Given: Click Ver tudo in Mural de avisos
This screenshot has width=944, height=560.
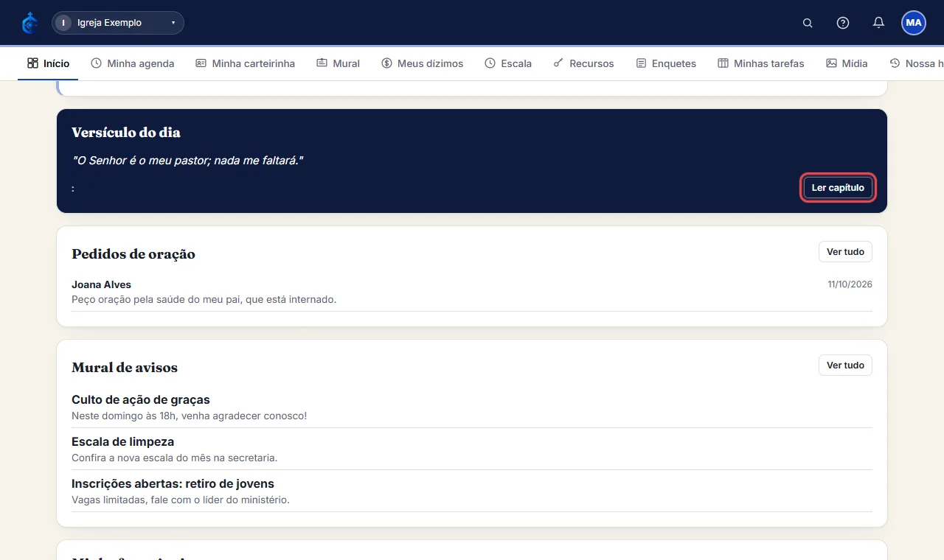Looking at the screenshot, I should tap(845, 365).
